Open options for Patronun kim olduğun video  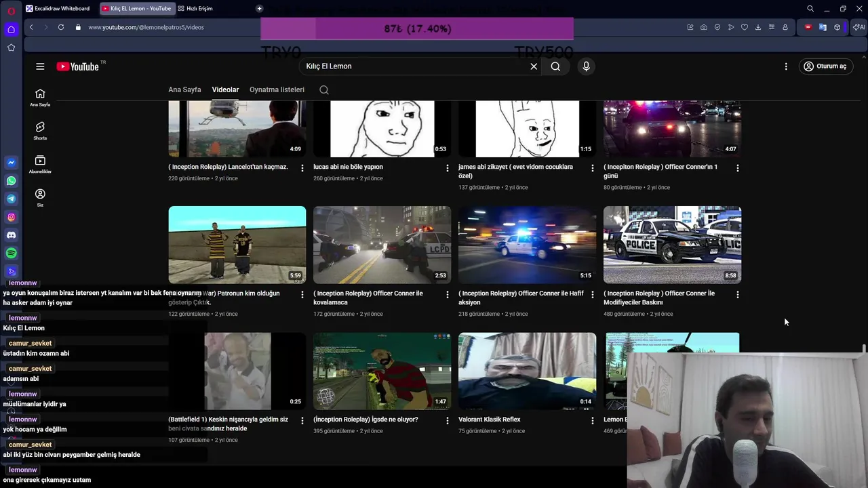[302, 295]
